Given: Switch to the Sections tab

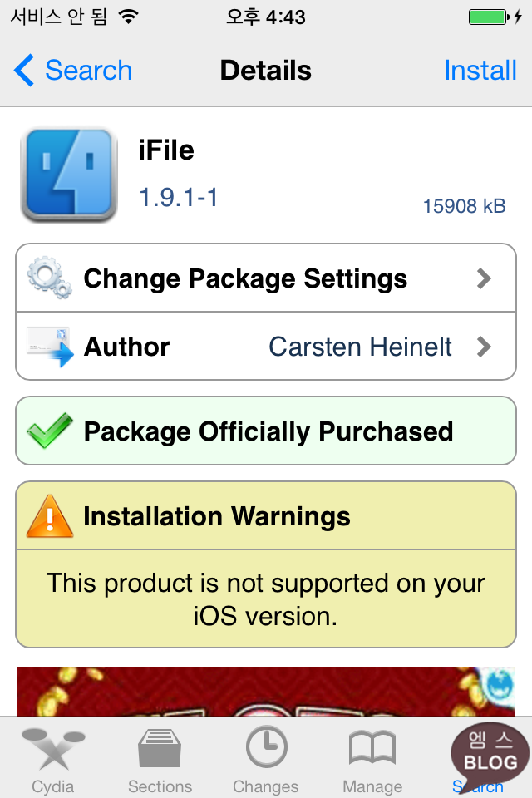Looking at the screenshot, I should pyautogui.click(x=160, y=761).
